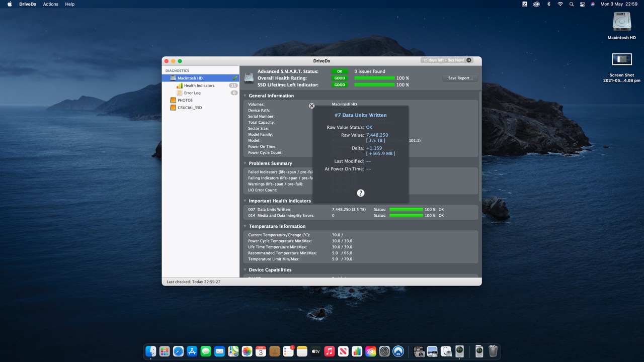Collapse the Temperature Information section

pos(246,226)
